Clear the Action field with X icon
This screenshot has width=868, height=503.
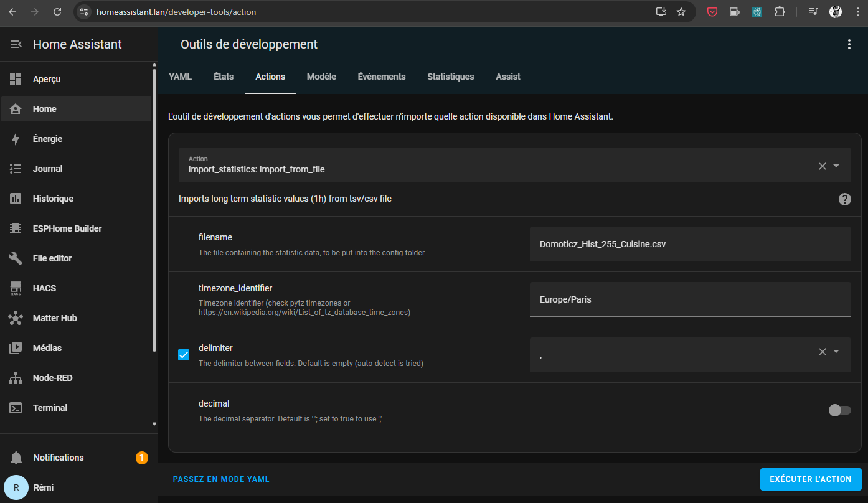822,166
